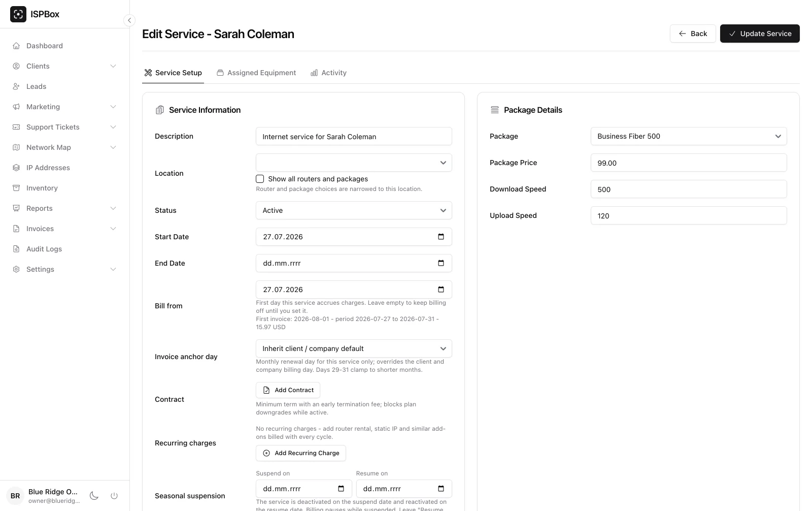Click the BR user avatar
The image size is (812, 511).
tap(15, 496)
